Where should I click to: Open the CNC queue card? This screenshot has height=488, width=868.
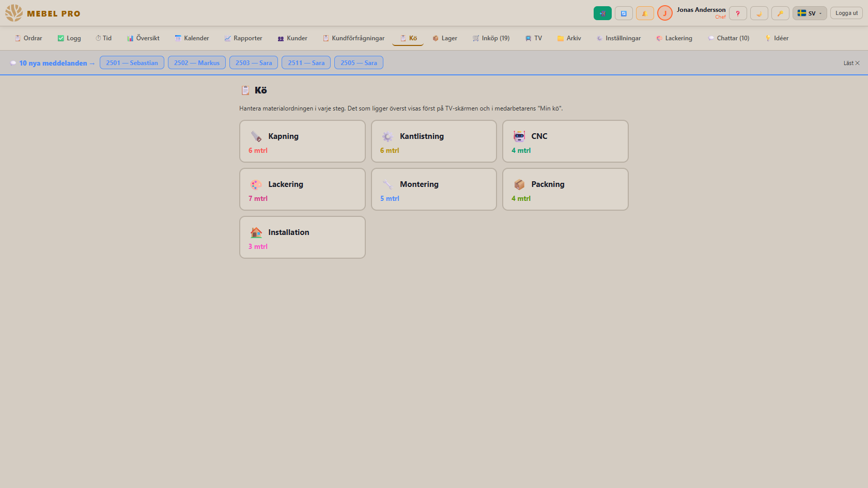pos(565,141)
